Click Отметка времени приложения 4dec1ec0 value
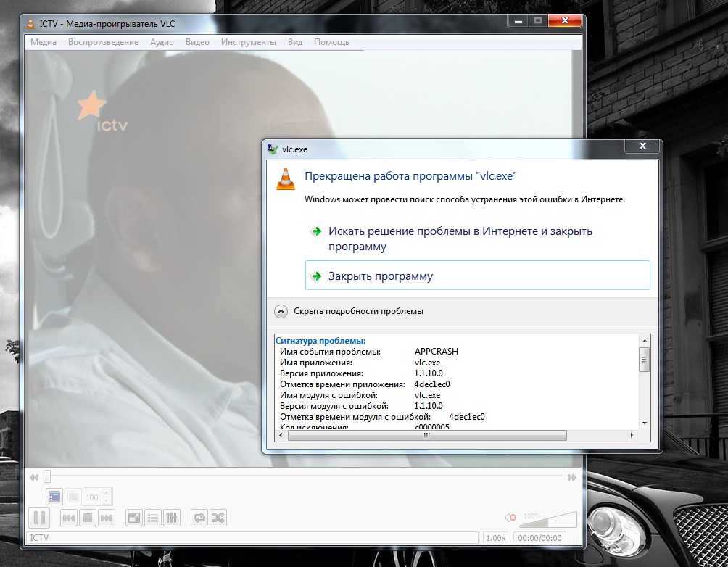This screenshot has height=567, width=728. pyautogui.click(x=431, y=384)
